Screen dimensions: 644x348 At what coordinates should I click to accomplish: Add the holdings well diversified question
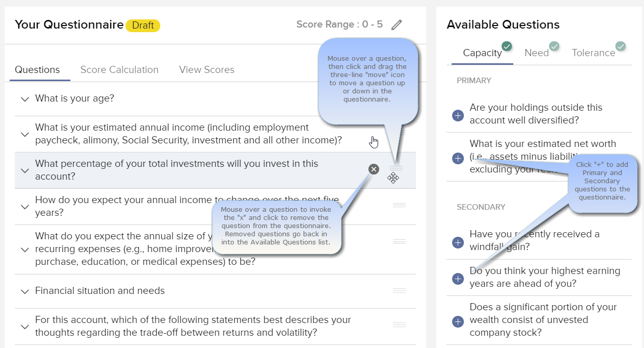tap(458, 116)
